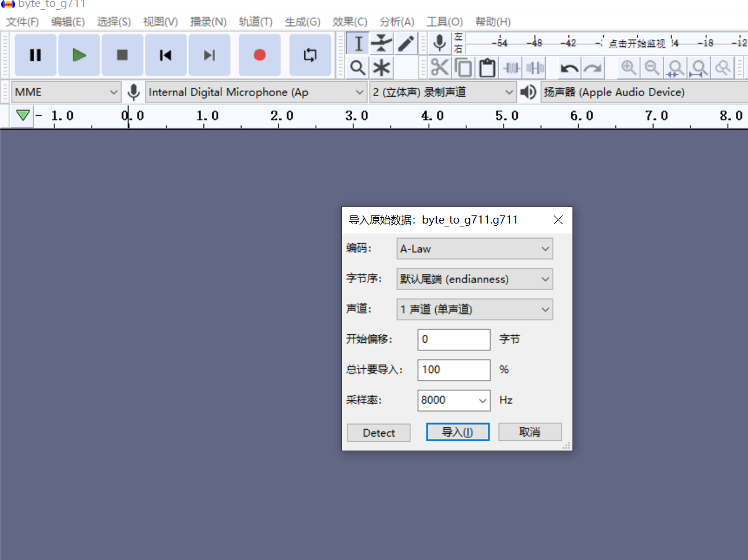Open the 播录(N) menu
Viewport: 748px width, 560px height.
click(208, 21)
